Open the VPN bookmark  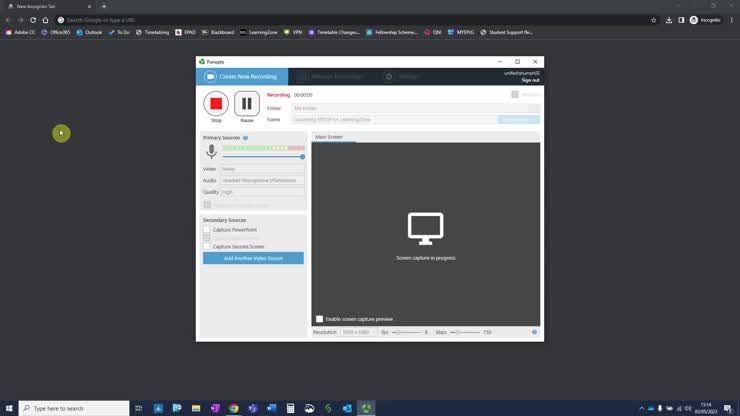click(x=293, y=33)
